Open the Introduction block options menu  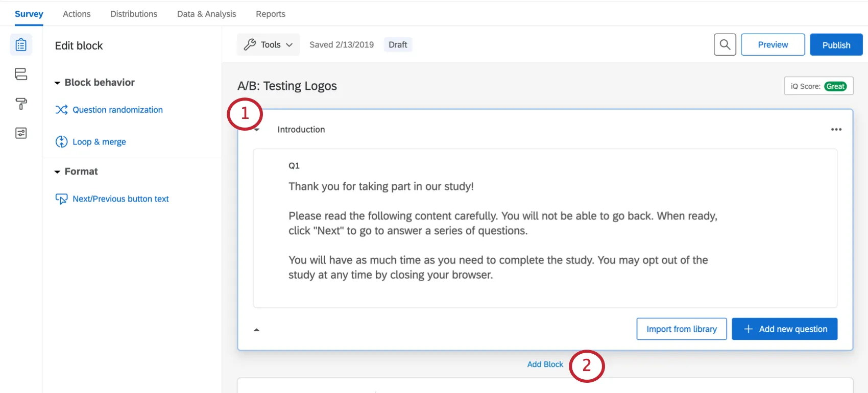pyautogui.click(x=836, y=129)
